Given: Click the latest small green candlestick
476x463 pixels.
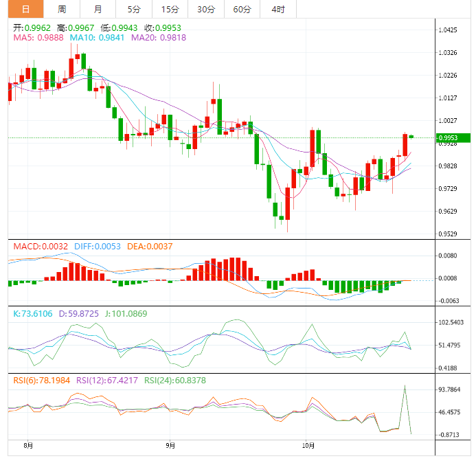Looking at the screenshot, I should (411, 137).
